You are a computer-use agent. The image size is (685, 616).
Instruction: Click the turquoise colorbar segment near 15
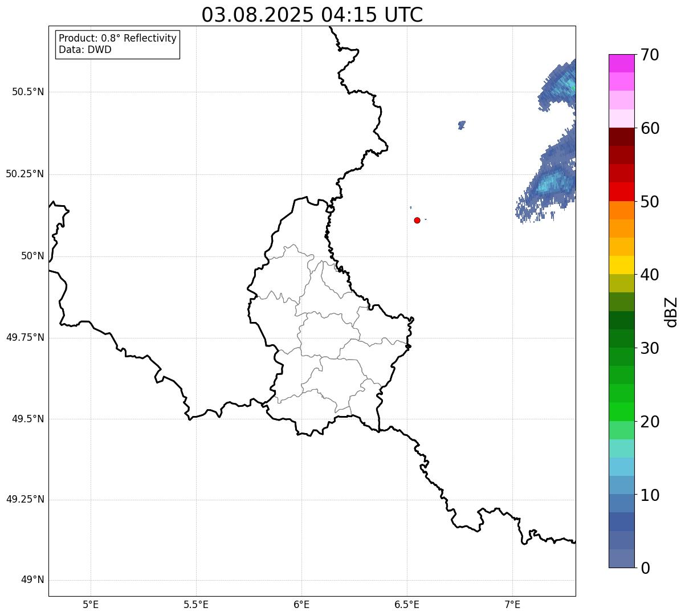621,448
